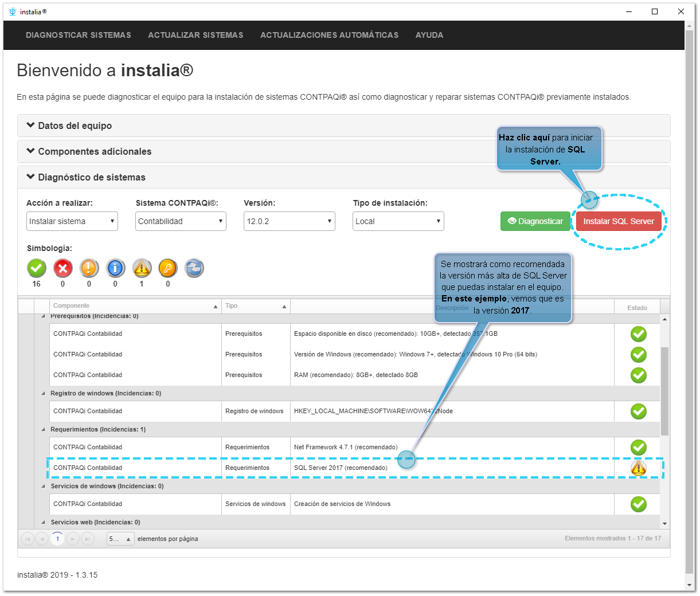This screenshot has width=700, height=596.
Task: Click warning status icon for SQL Server 2017
Action: pos(638,468)
